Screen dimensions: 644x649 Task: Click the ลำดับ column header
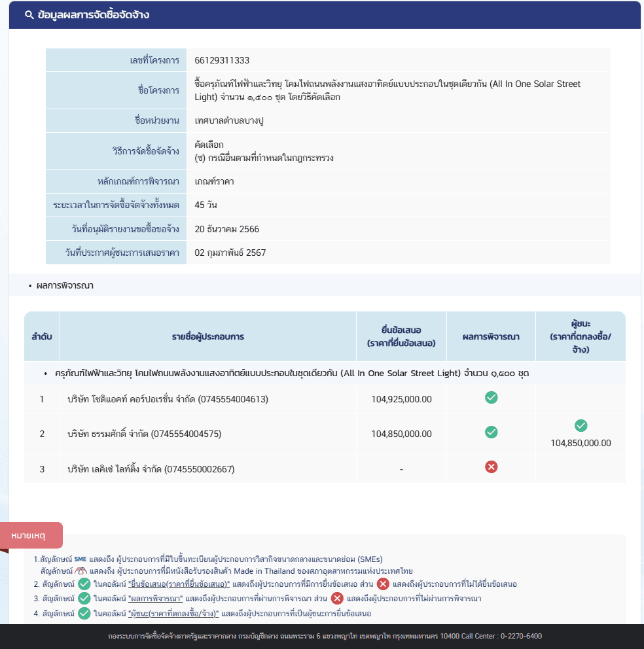pos(42,337)
